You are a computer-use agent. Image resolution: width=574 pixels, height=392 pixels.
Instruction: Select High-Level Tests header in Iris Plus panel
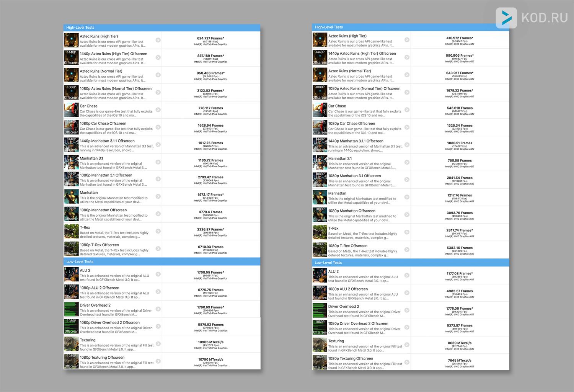162,28
